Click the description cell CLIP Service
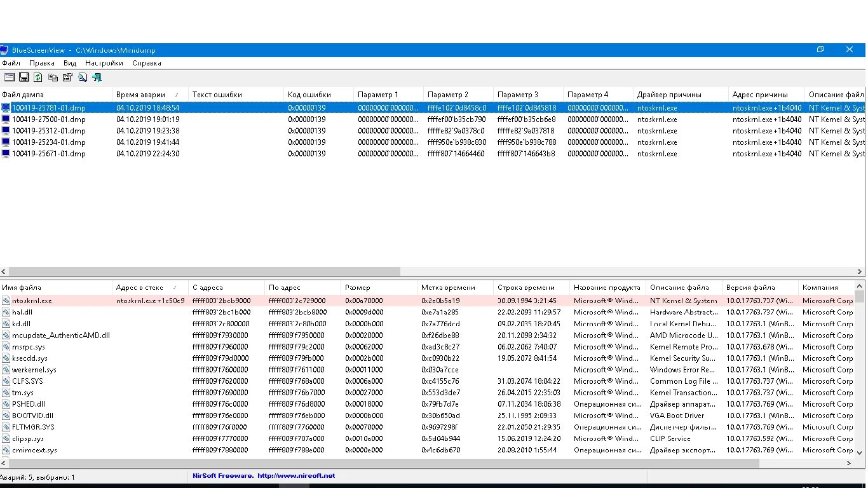This screenshot has height=488, width=868. point(670,438)
